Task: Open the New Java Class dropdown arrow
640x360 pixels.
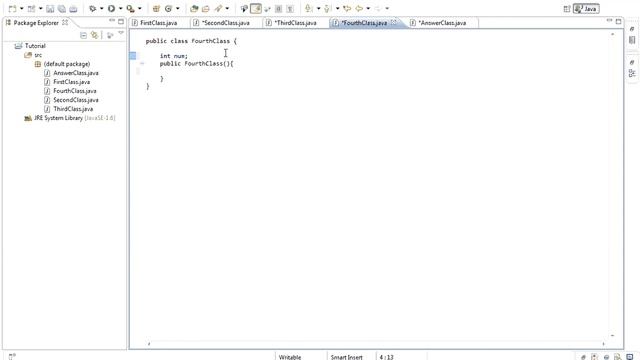Action: pos(178,9)
